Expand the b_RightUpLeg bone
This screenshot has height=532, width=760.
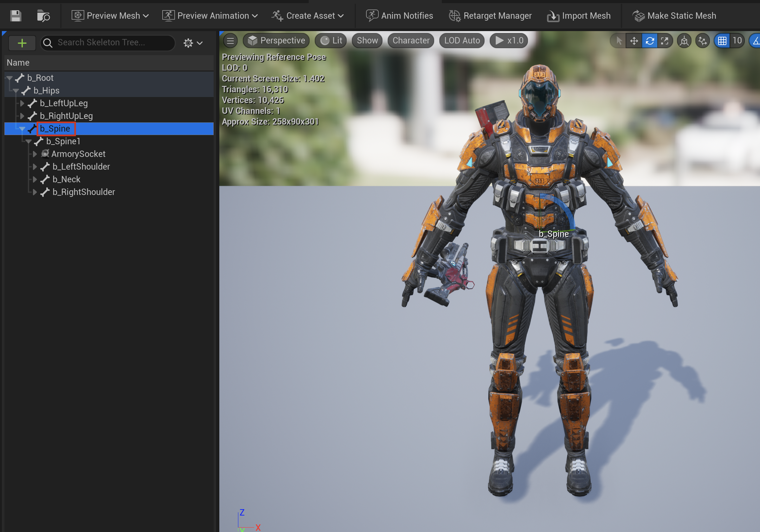22,116
